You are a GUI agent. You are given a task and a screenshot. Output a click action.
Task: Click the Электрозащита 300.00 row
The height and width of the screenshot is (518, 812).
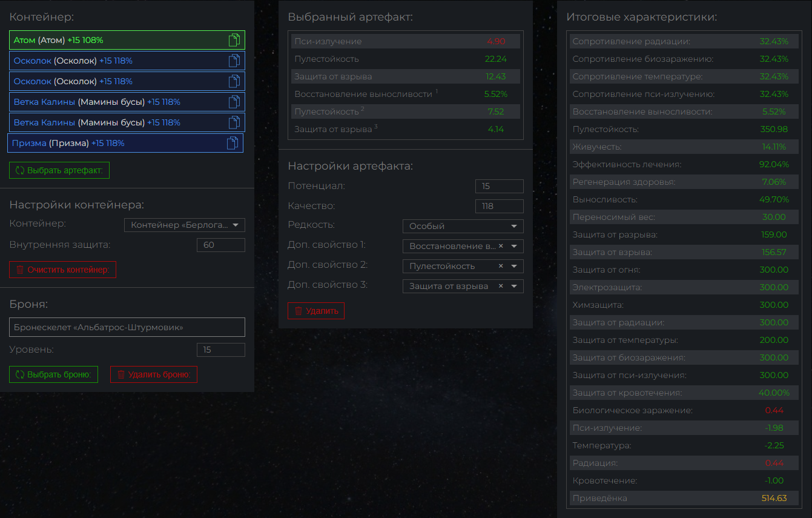(684, 288)
